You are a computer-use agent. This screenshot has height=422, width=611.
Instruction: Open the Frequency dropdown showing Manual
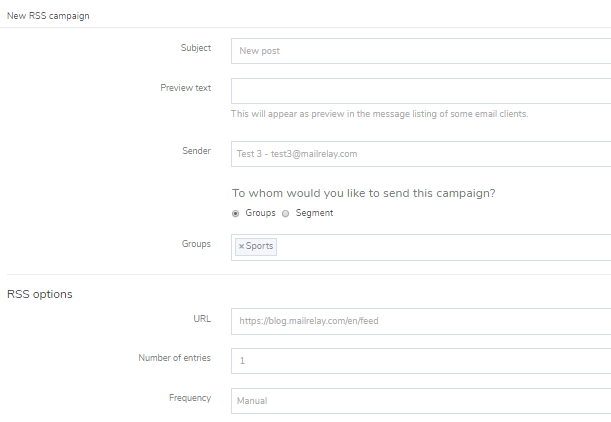tap(420, 401)
